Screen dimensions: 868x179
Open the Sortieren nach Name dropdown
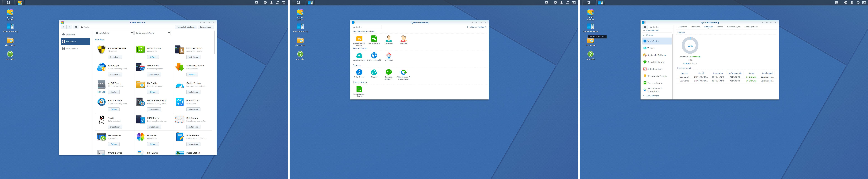pos(153,33)
